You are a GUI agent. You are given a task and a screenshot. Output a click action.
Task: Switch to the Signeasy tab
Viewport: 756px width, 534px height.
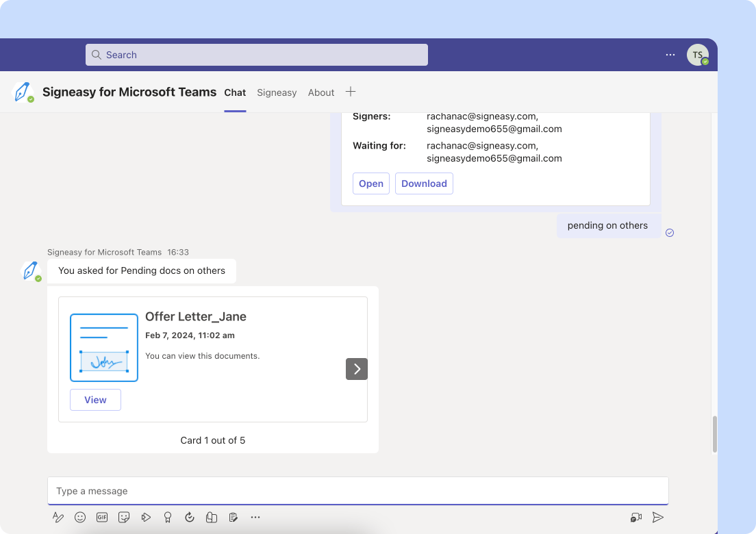coord(277,92)
